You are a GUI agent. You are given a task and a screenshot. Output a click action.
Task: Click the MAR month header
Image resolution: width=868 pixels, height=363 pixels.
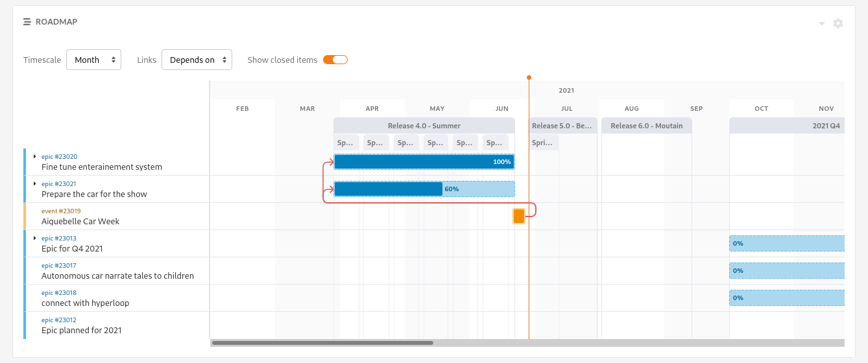pos(307,109)
